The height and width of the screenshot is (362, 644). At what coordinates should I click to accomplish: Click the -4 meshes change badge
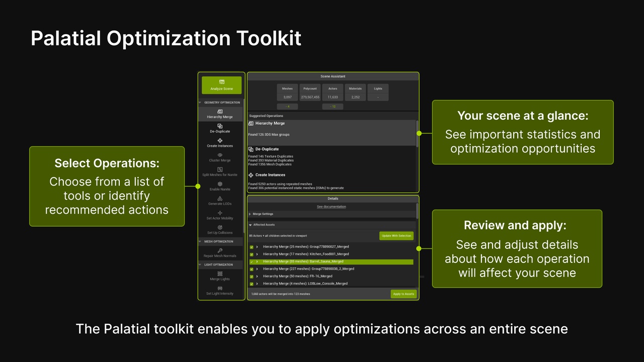(x=287, y=107)
